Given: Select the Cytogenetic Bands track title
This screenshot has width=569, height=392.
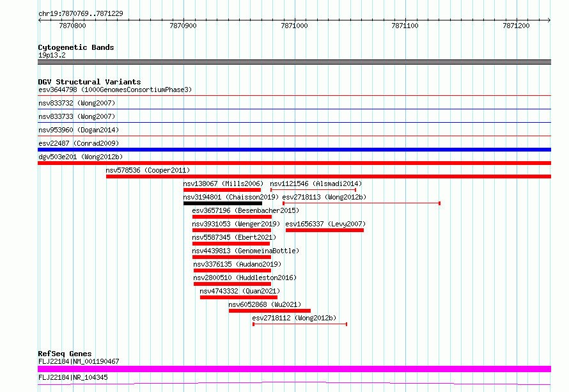Looking at the screenshot, I should click(x=76, y=47).
